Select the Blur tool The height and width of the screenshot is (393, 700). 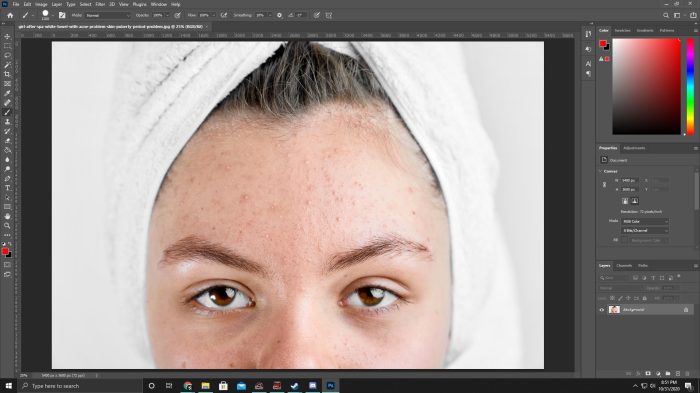(7, 159)
